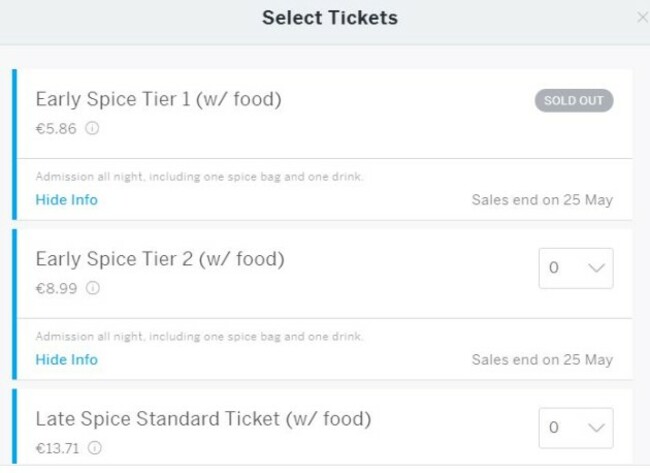Click the €13.71 price label
650x473 pixels.
click(57, 448)
